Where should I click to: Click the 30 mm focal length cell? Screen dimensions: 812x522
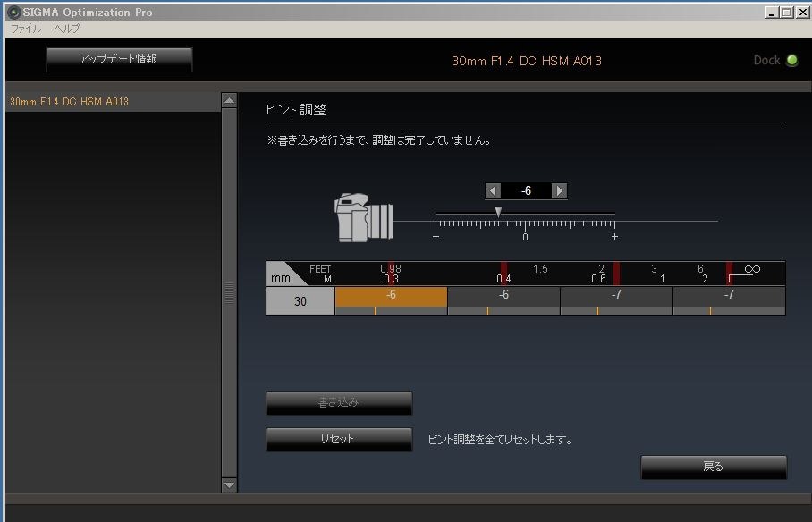click(300, 301)
